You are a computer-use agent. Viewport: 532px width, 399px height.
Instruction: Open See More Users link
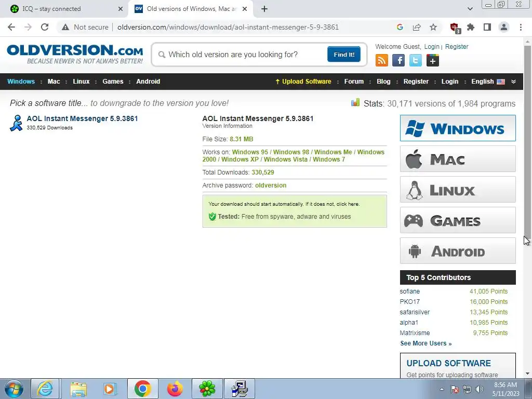coord(426,343)
